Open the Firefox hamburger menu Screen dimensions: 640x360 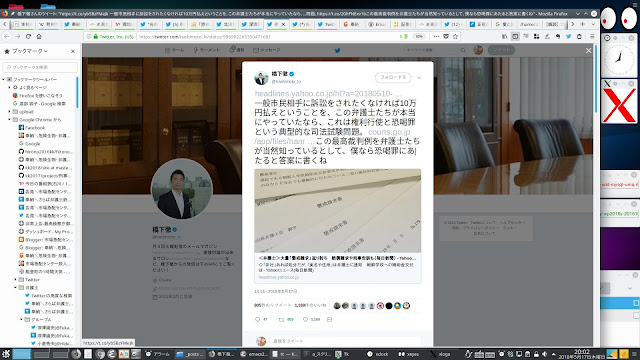point(592,36)
